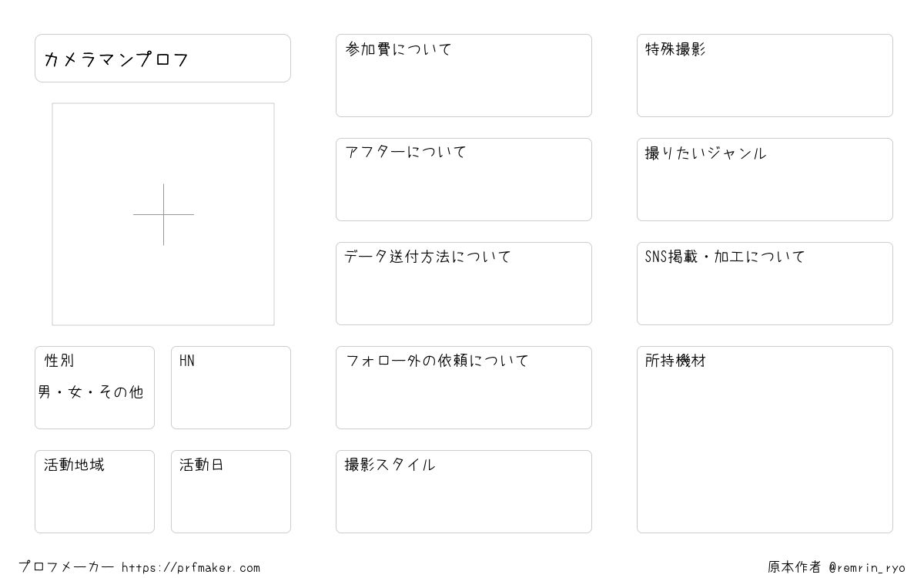Click the 所持機材 equipment box
The height and width of the screenshot is (578, 924).
coord(765,439)
